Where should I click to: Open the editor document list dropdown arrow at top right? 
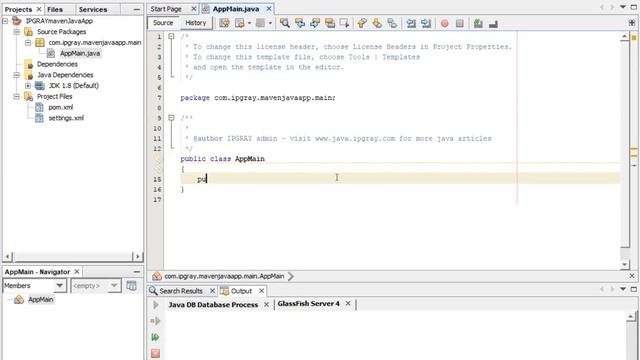click(623, 7)
